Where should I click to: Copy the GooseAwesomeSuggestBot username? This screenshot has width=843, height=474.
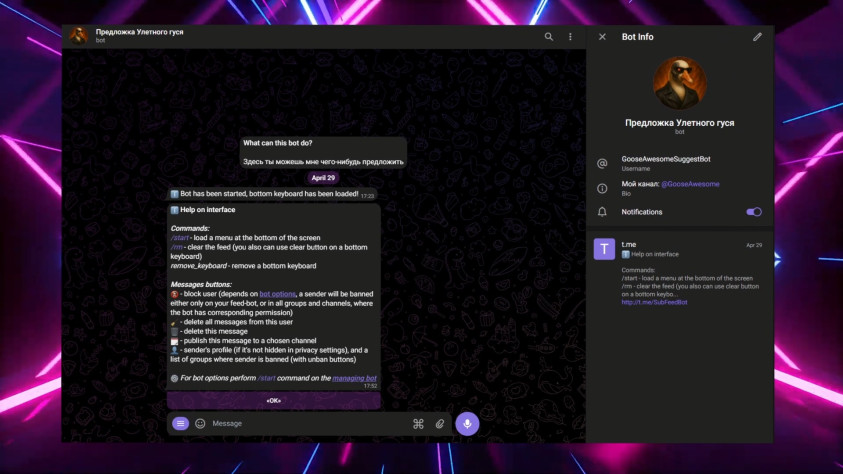[x=665, y=159]
